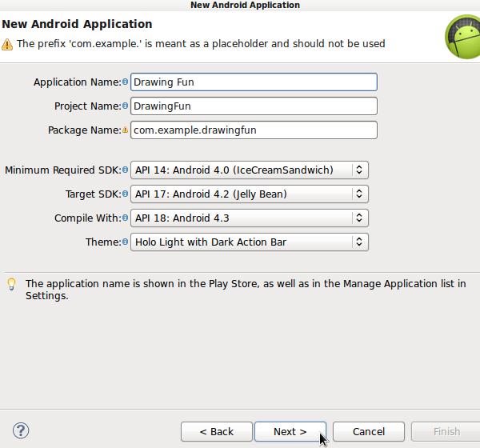
Task: Click the lightbulb tip icon
Action: click(x=11, y=284)
